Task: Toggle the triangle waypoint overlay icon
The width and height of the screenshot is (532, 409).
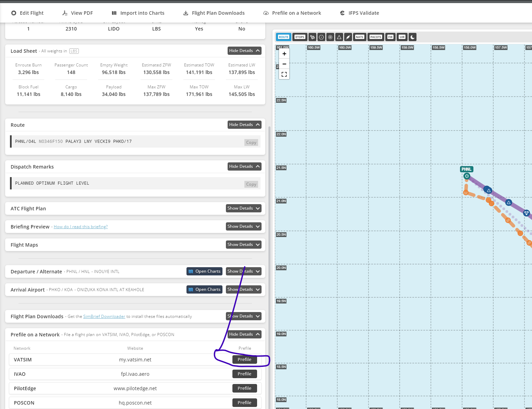Action: [339, 37]
